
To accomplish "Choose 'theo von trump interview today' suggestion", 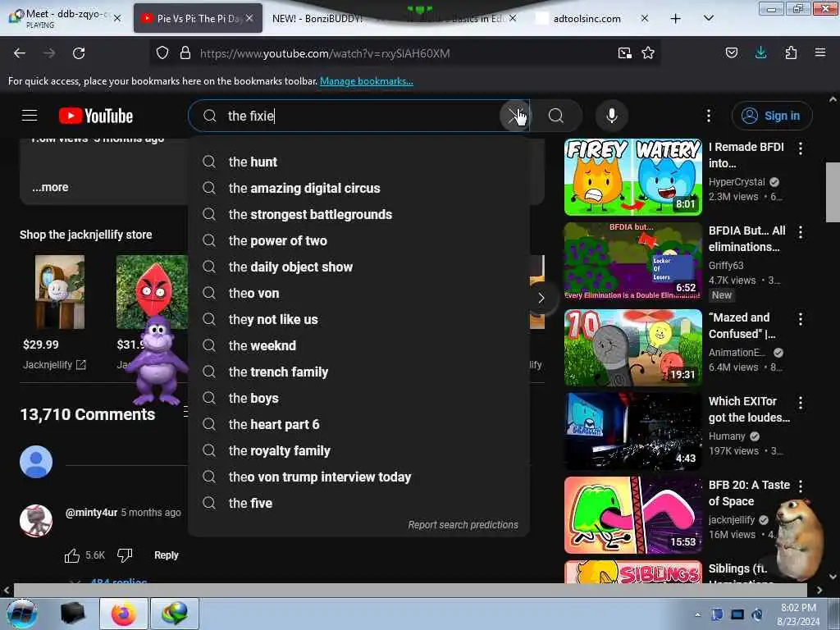I will click(x=358, y=477).
